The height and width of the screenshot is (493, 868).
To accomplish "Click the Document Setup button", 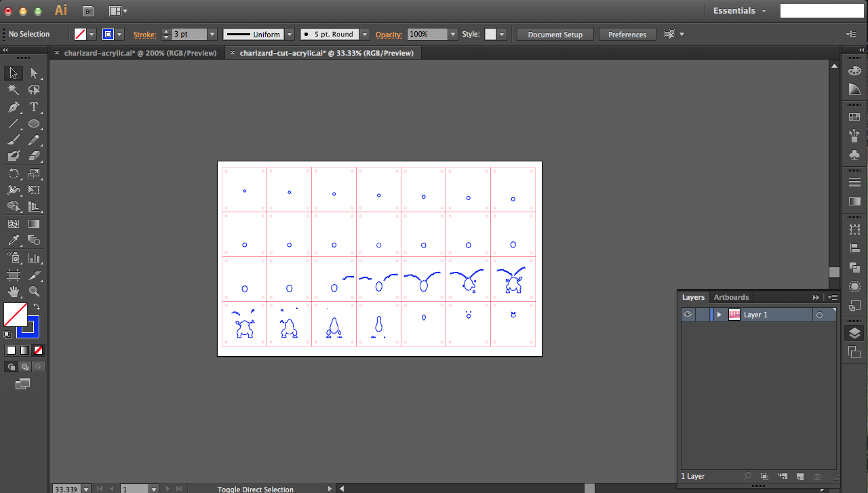I will (555, 35).
